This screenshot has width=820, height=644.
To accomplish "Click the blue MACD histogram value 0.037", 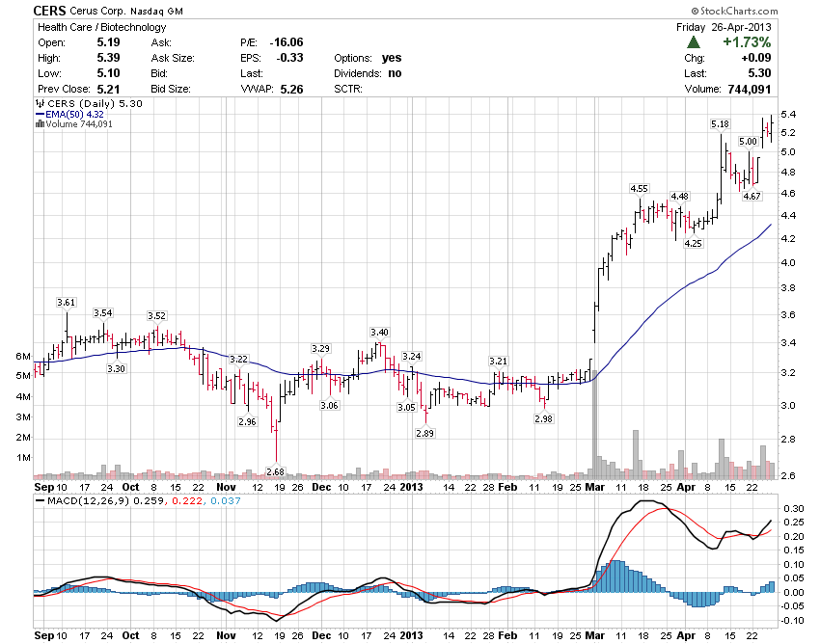I will tap(226, 500).
